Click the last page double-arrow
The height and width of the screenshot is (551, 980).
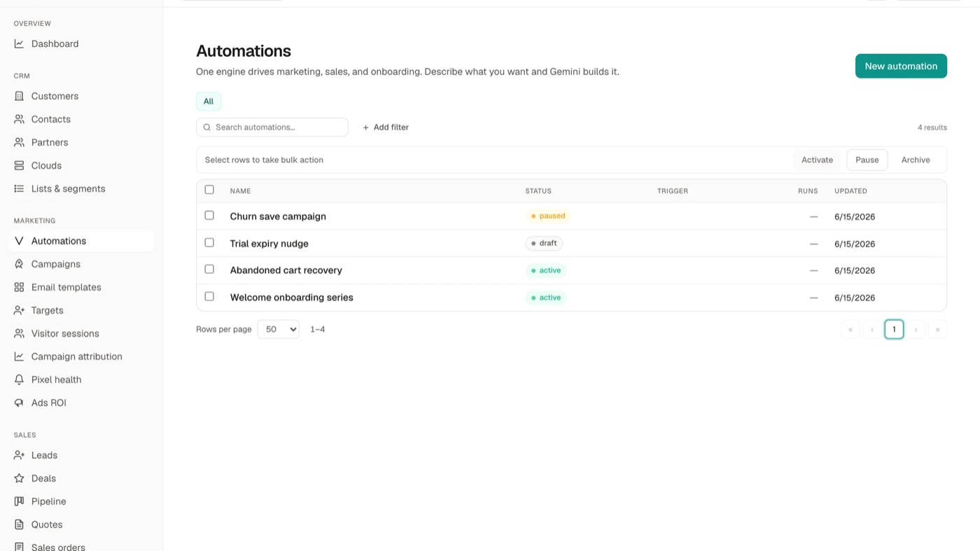coord(937,329)
